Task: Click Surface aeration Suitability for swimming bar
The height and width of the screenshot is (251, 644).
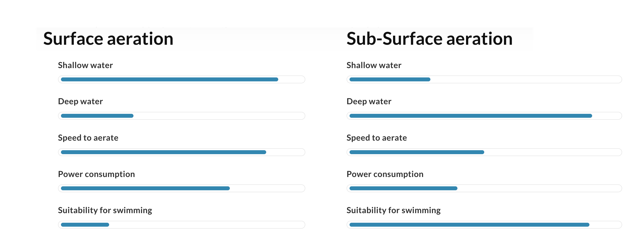Action: (x=181, y=225)
